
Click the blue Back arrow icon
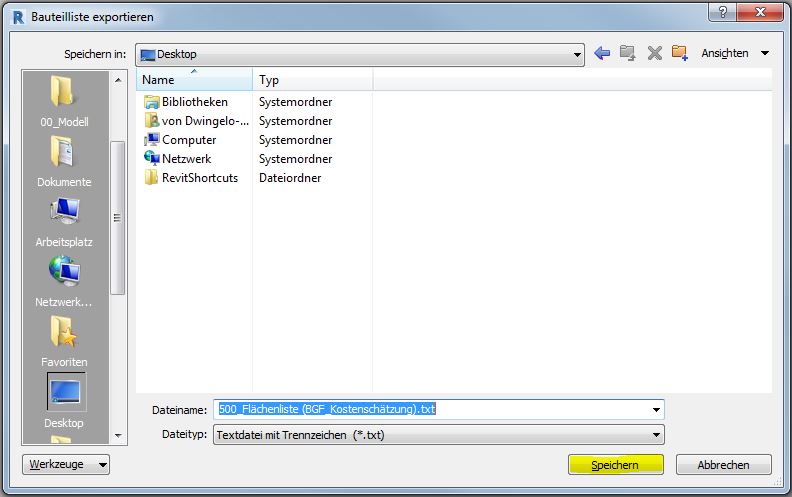click(x=602, y=53)
